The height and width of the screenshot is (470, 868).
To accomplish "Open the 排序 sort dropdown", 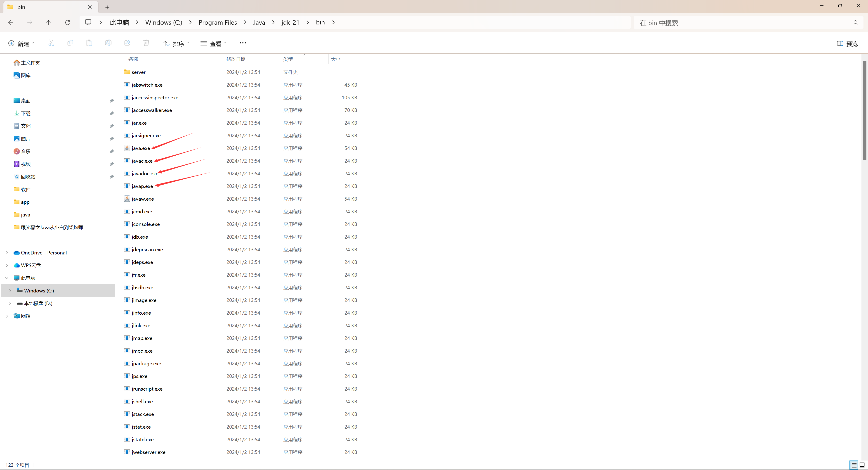I will click(x=176, y=43).
